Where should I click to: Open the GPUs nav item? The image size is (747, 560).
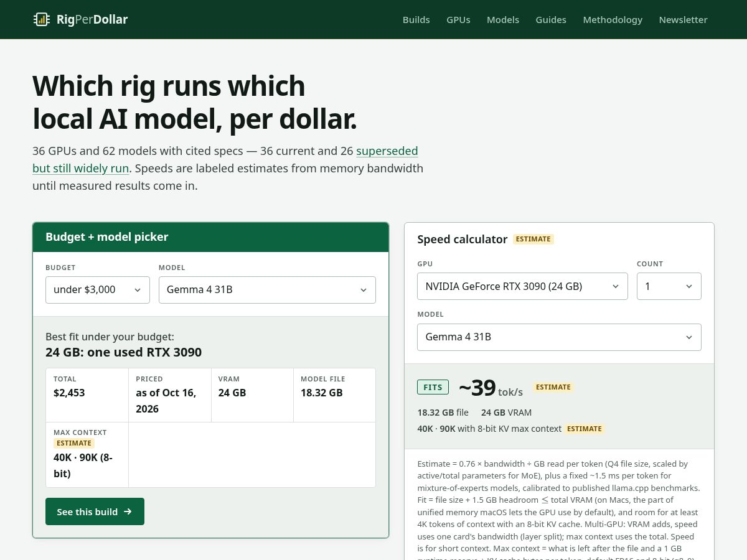(x=458, y=19)
